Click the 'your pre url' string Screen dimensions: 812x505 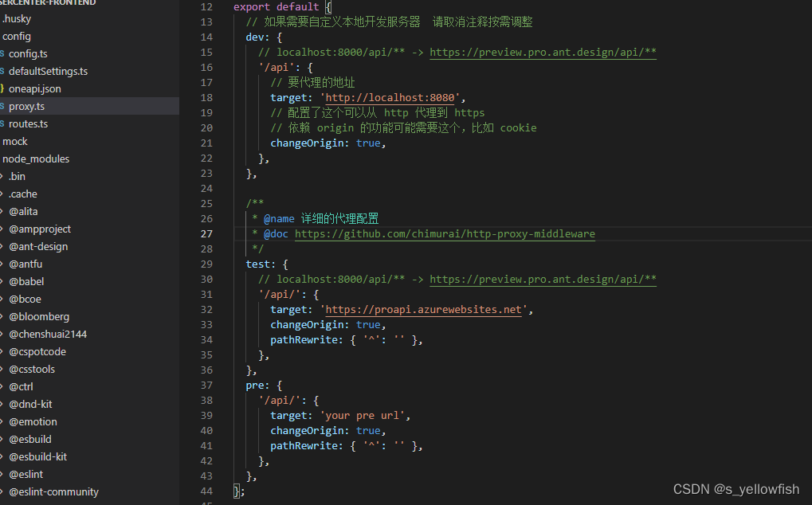pos(362,416)
